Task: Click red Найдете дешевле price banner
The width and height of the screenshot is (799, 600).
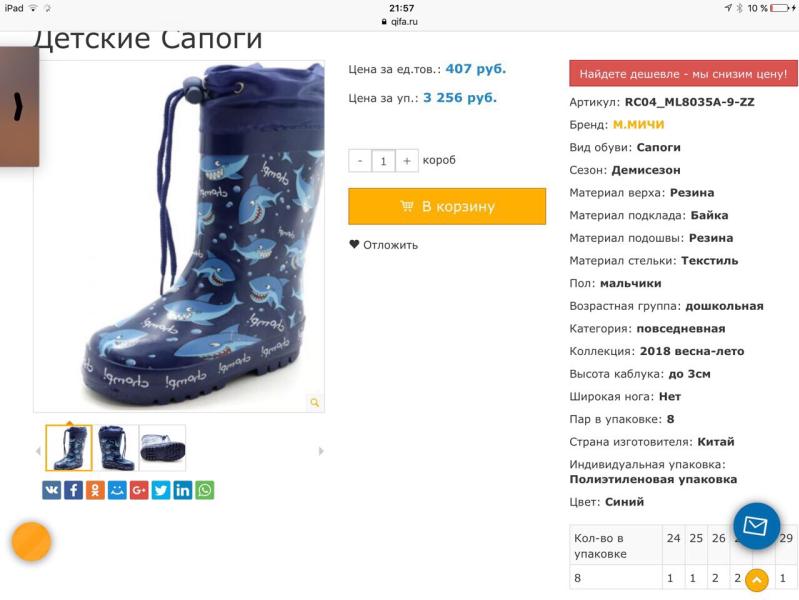Action: 683,73
